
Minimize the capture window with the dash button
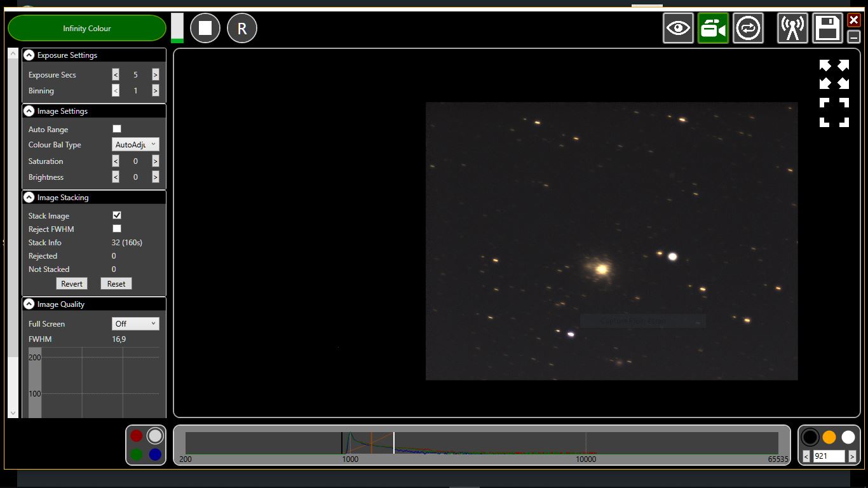point(854,36)
